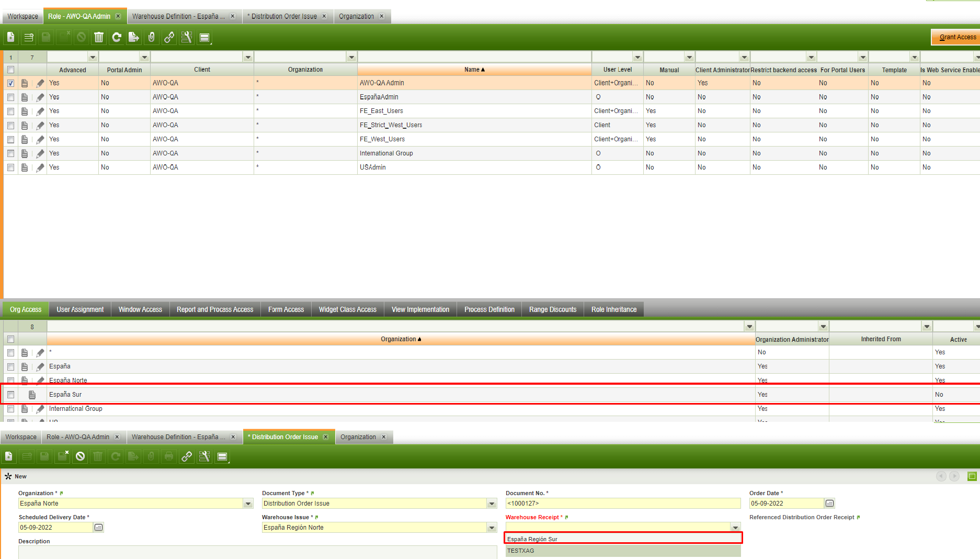Open the Order Date calendar picker
The width and height of the screenshot is (980, 559).
point(829,504)
